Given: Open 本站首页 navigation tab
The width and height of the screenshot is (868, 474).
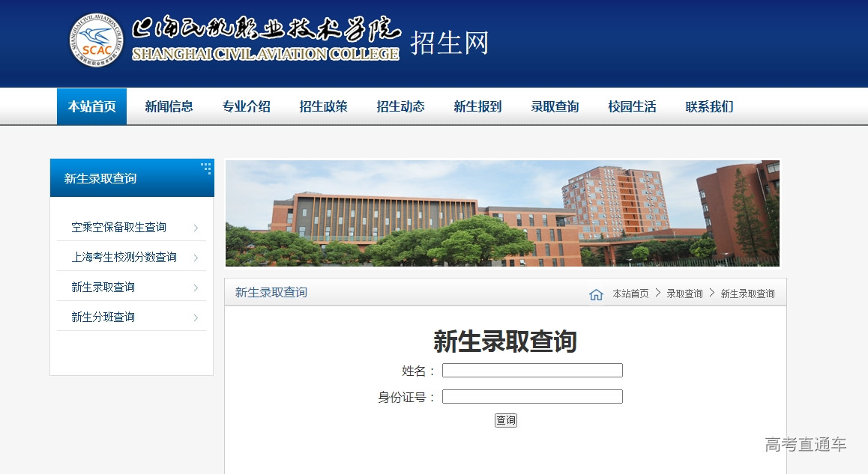Looking at the screenshot, I should pos(91,106).
